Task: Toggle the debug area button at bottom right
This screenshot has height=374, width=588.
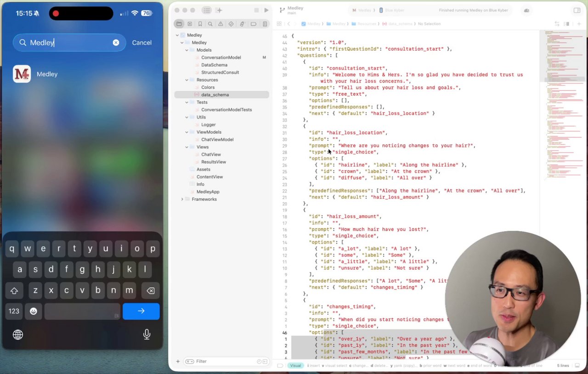Action: (x=578, y=366)
